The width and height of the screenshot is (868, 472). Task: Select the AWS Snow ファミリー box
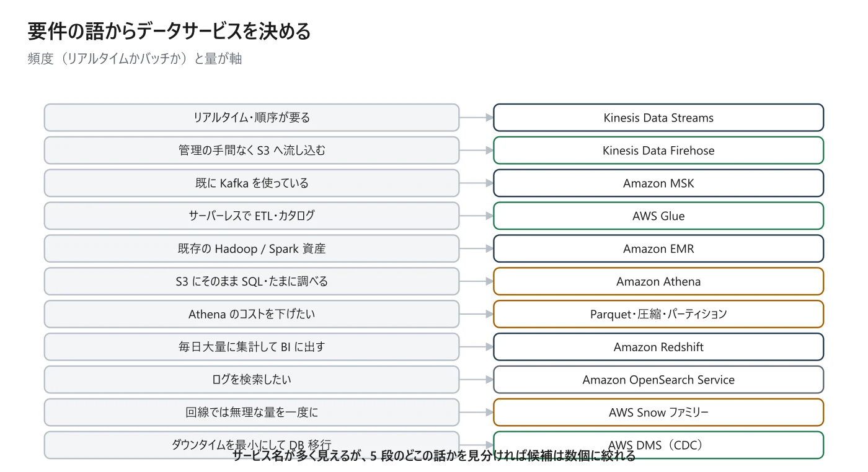coord(658,413)
